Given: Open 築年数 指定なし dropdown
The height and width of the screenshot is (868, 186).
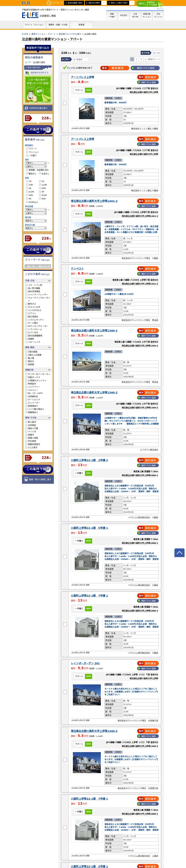Looking at the screenshot, I should point(36,221).
